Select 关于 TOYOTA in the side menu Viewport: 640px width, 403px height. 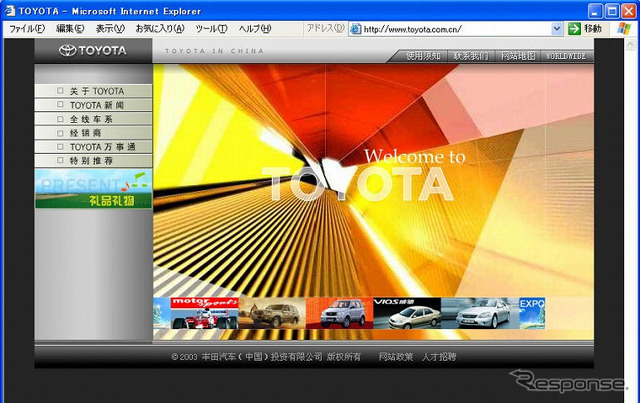pyautogui.click(x=93, y=91)
